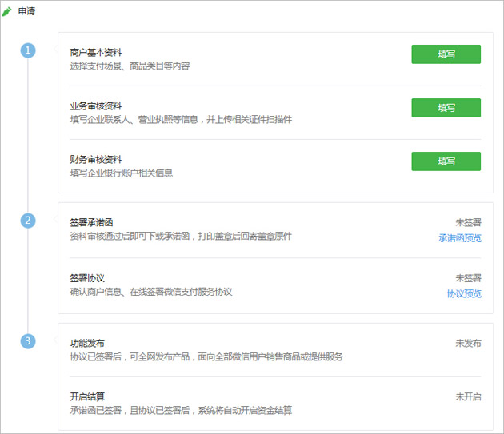Click the step 3 circle marker

click(28, 341)
